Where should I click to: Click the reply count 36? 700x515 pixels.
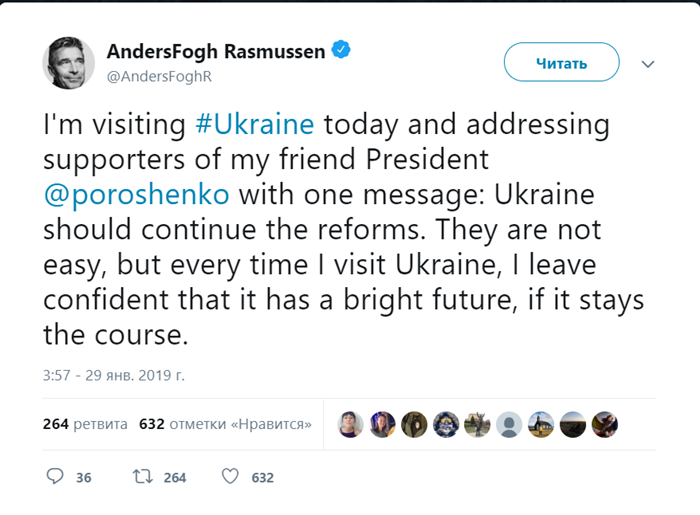click(x=83, y=478)
